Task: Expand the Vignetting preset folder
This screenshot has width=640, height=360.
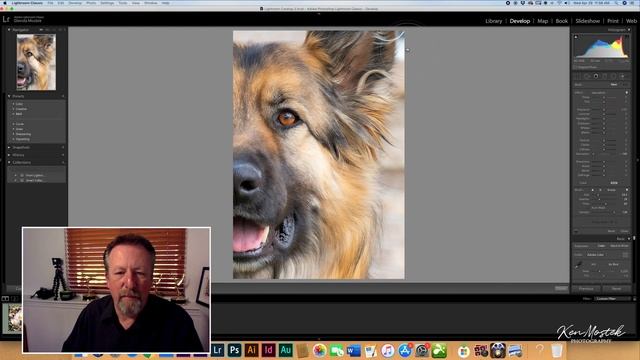Action: (13, 139)
